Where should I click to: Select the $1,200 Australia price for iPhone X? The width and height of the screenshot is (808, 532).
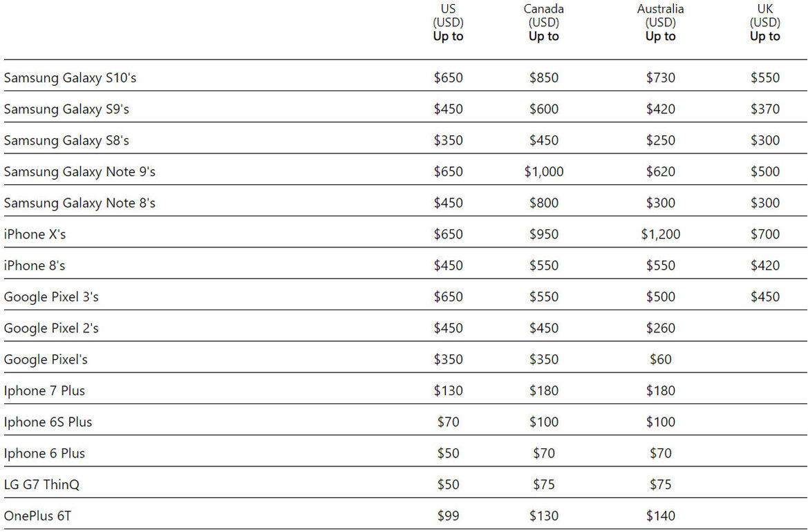pyautogui.click(x=660, y=234)
